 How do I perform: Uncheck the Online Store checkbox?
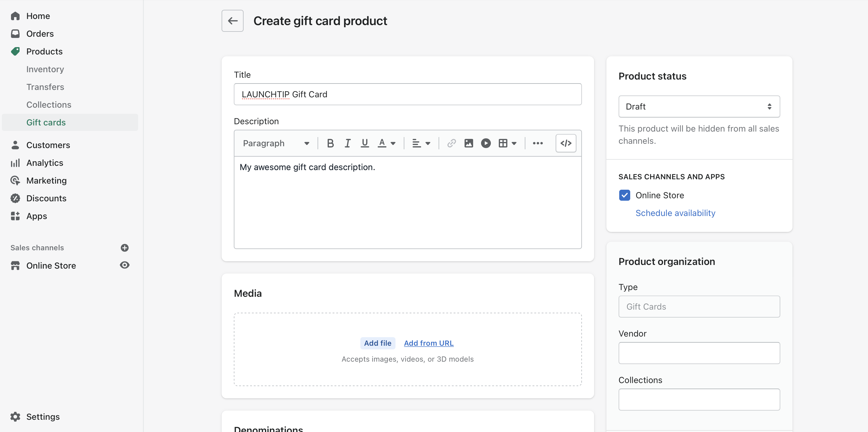tap(624, 195)
